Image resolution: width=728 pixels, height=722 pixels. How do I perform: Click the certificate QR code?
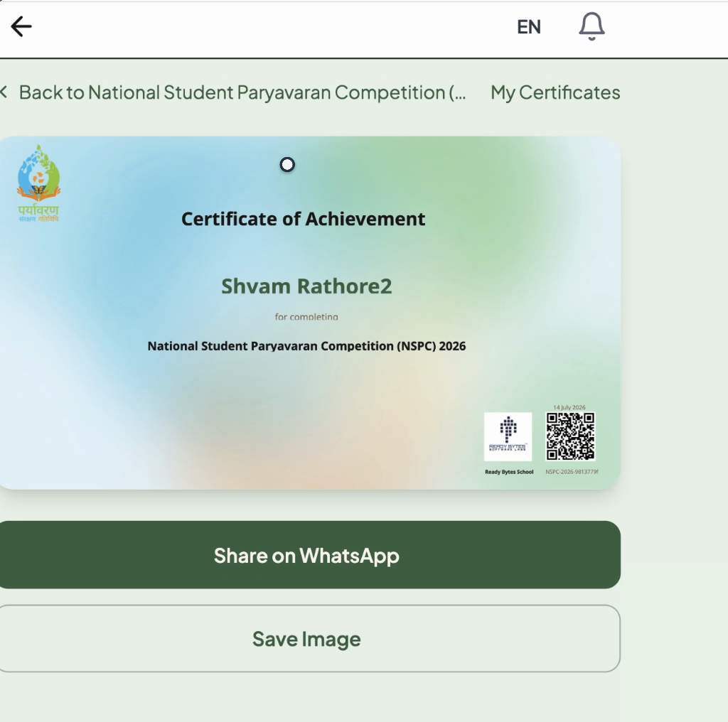pyautogui.click(x=570, y=436)
